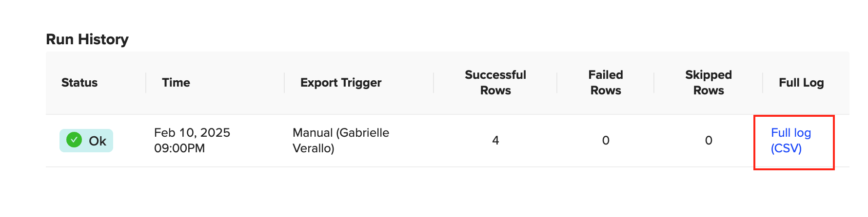
Task: Click the Skipped Rows column header
Action: (x=708, y=83)
